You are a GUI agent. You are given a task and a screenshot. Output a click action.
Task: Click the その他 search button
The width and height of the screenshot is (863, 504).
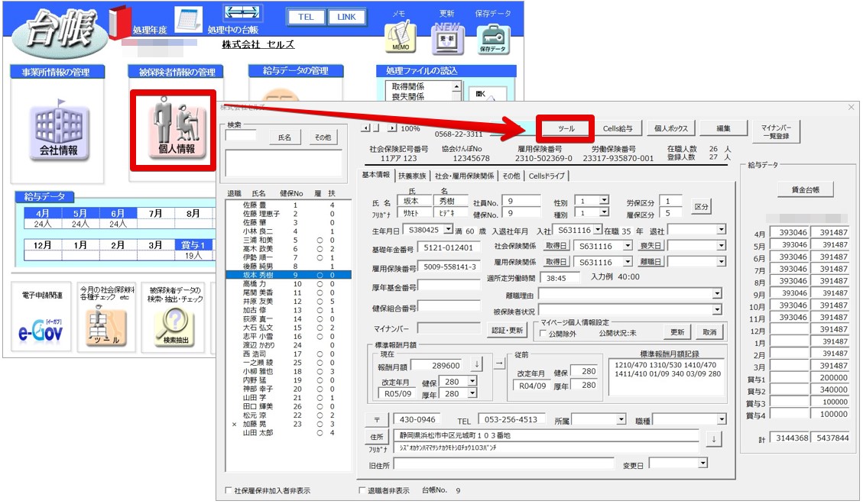[323, 137]
